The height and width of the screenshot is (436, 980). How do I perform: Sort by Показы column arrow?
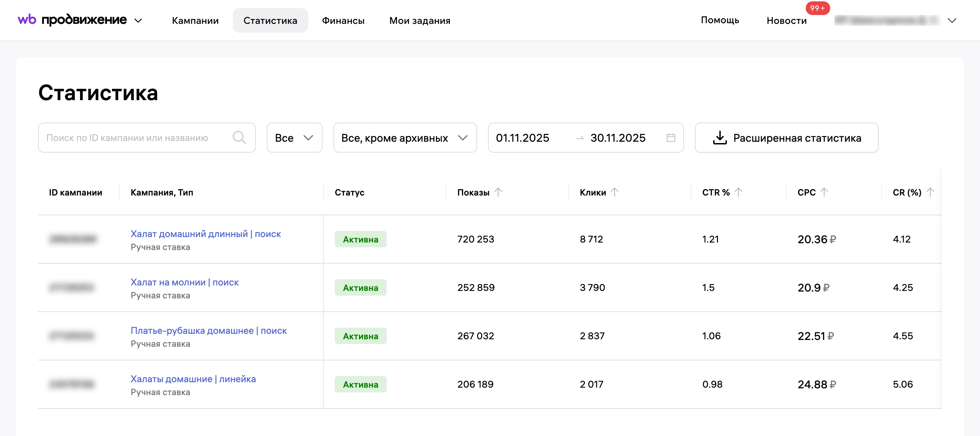click(498, 192)
